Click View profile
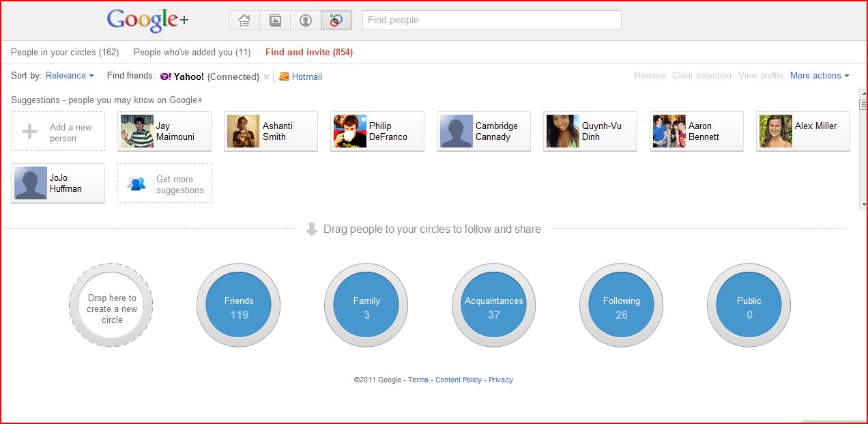 coord(761,76)
